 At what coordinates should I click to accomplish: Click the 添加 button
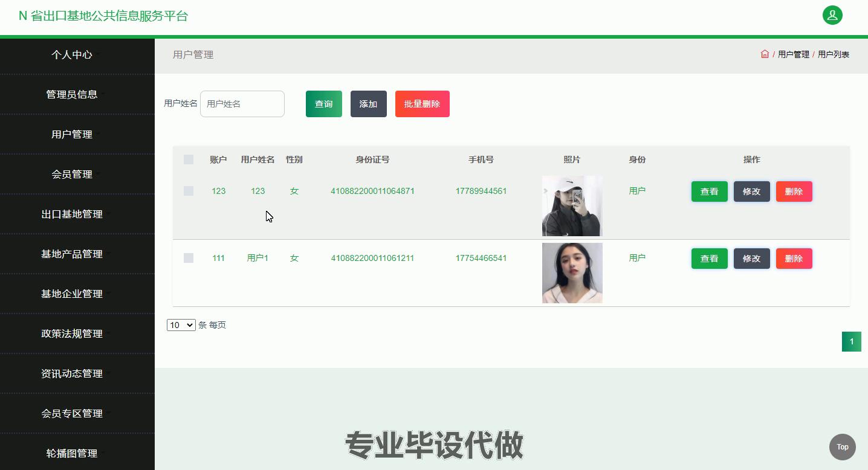coord(369,104)
